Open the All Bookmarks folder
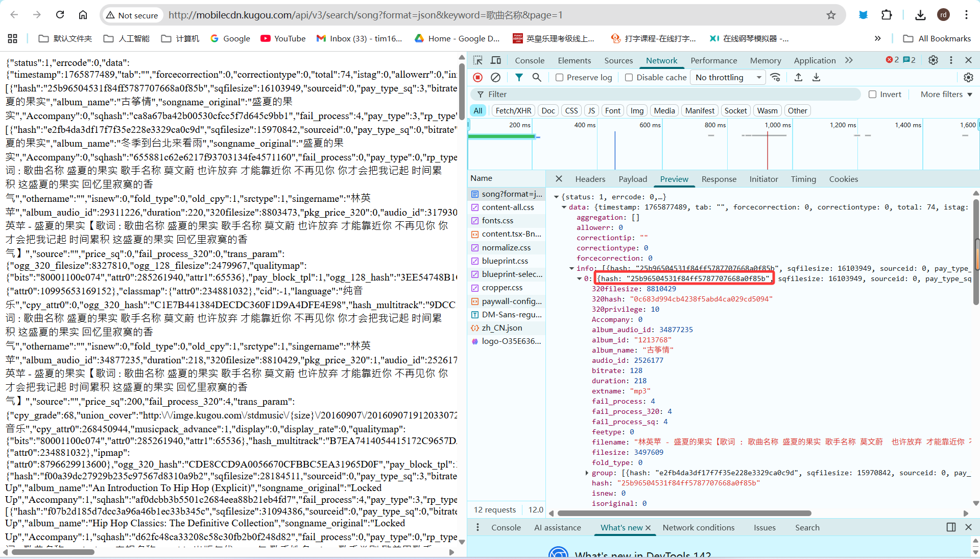 pos(937,38)
